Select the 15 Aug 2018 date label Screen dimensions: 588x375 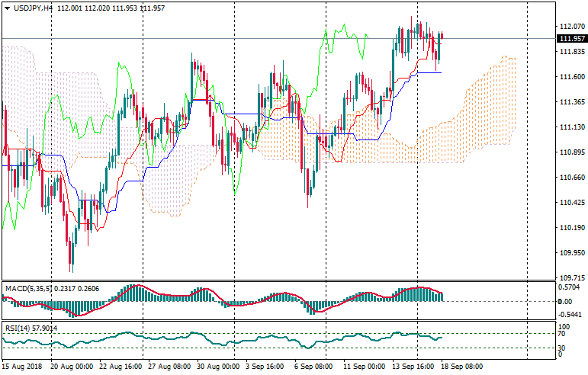(22, 367)
